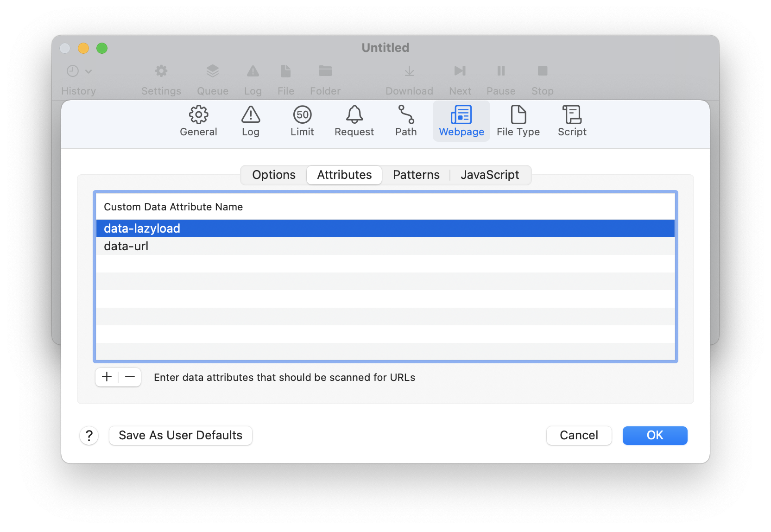Open the Webpage settings pane
Screen dimensions: 771x532
click(461, 121)
